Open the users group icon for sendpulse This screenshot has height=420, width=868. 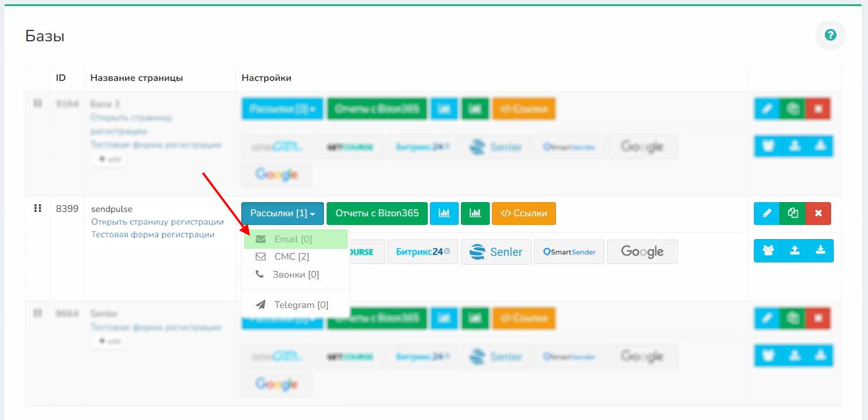(767, 250)
